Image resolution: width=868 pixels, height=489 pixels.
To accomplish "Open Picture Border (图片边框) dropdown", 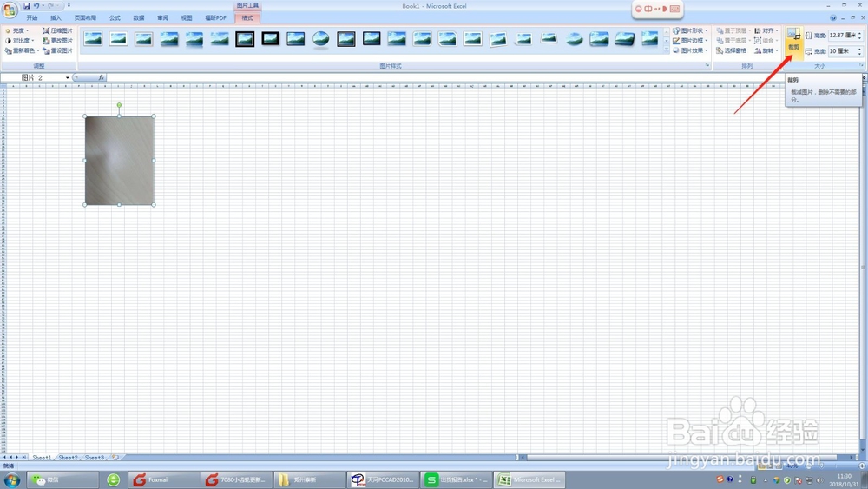I will pos(690,41).
